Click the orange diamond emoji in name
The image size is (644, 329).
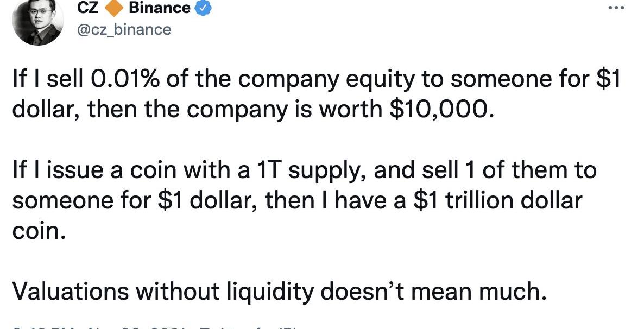(113, 8)
